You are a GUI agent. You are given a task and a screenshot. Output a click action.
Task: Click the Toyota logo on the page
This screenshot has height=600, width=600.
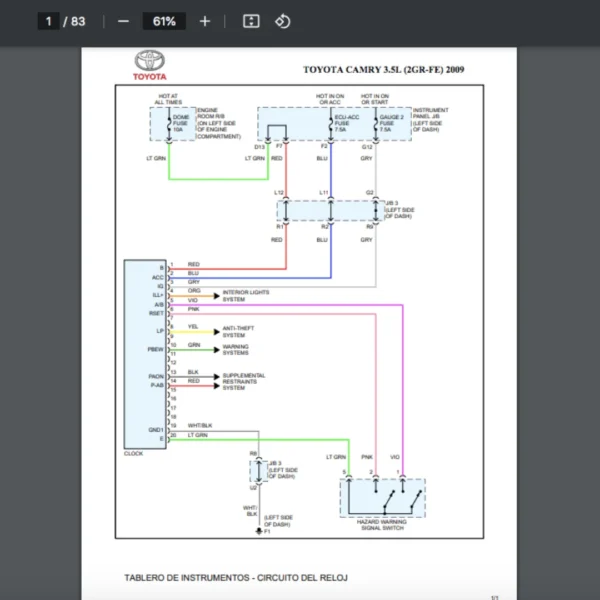click(151, 65)
